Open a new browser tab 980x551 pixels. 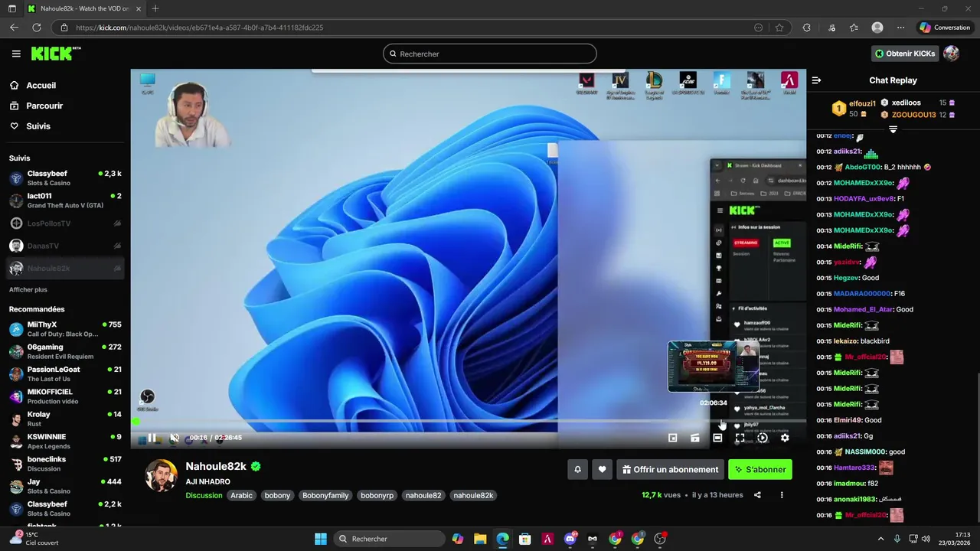click(x=155, y=8)
